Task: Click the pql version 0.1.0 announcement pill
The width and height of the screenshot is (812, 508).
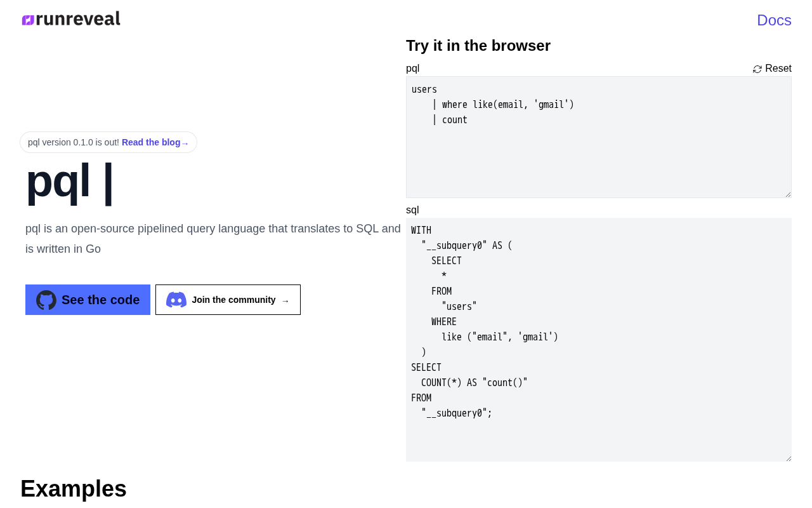Action: coord(108,142)
